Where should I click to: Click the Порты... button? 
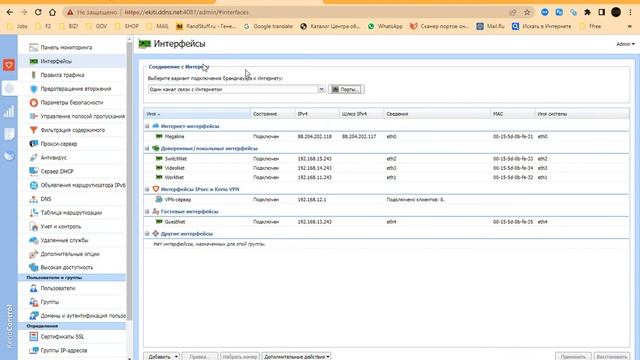coord(346,89)
